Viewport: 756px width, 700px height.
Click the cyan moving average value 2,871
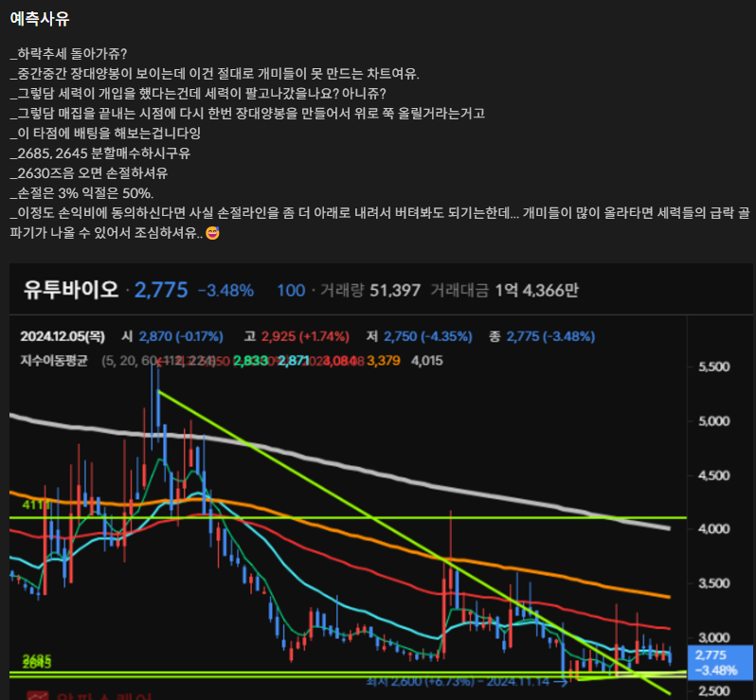coord(293,361)
